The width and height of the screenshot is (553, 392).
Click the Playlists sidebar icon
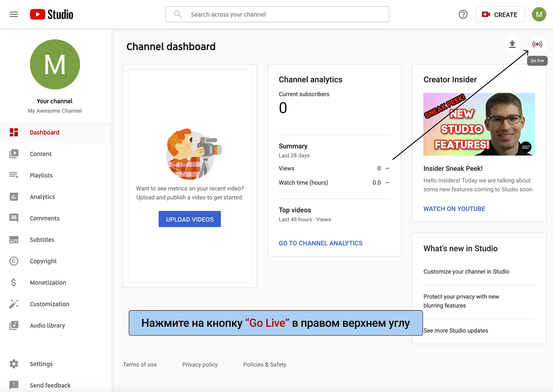click(14, 175)
